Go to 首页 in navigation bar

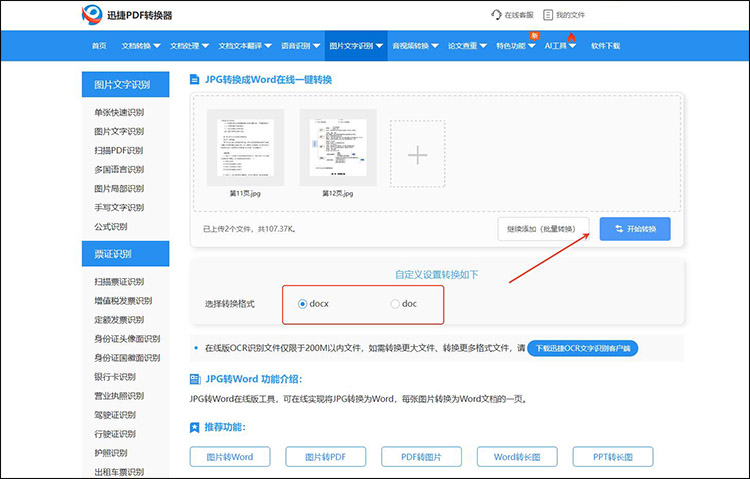coord(99,46)
